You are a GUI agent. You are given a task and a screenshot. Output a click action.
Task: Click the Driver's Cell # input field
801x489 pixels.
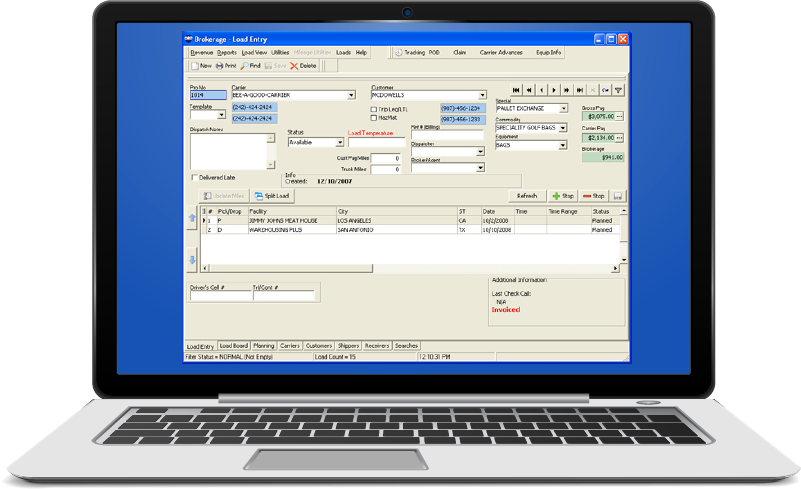219,297
